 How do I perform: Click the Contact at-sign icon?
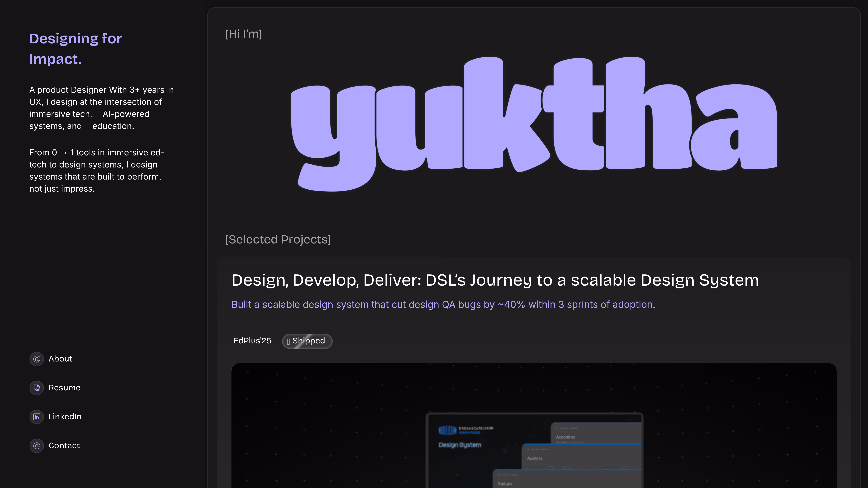tap(37, 446)
